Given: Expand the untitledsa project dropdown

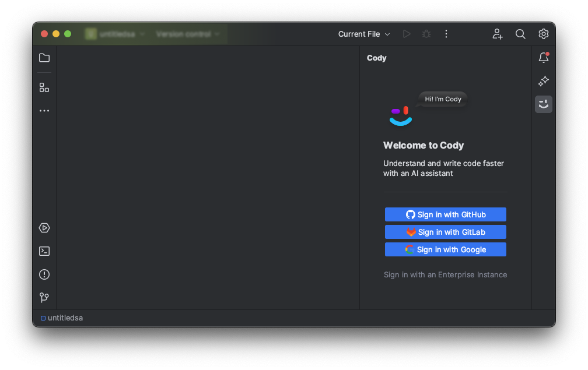Looking at the screenshot, I should [116, 34].
